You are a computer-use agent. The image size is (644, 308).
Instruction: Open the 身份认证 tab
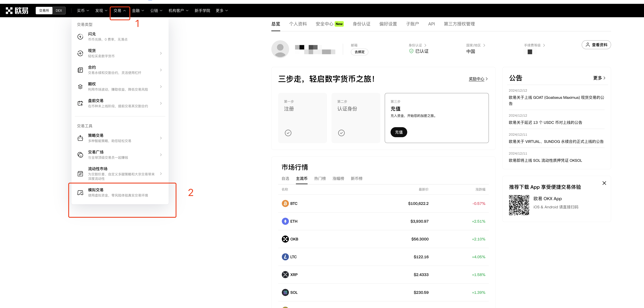click(x=362, y=24)
